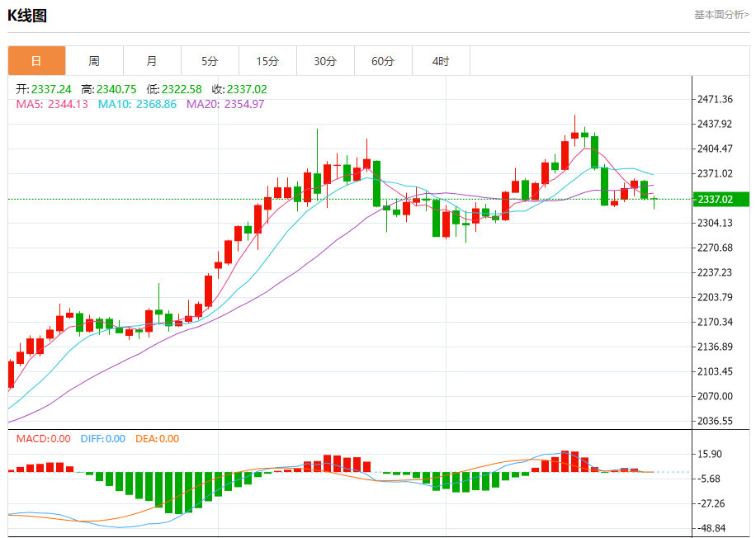Click the MA20 indicator label

(225, 104)
